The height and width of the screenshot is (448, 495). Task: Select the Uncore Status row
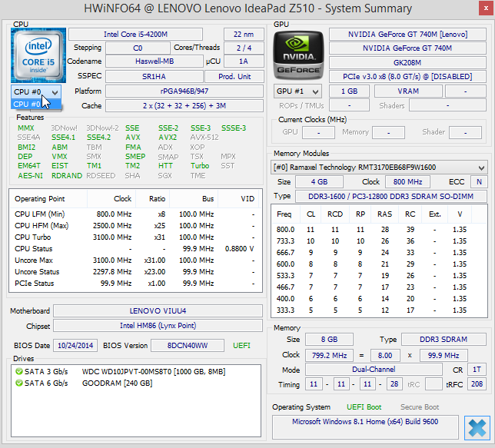pos(135,272)
